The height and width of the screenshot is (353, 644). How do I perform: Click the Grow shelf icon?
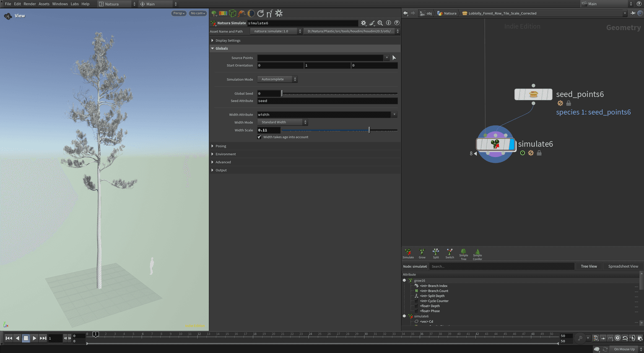422,254
